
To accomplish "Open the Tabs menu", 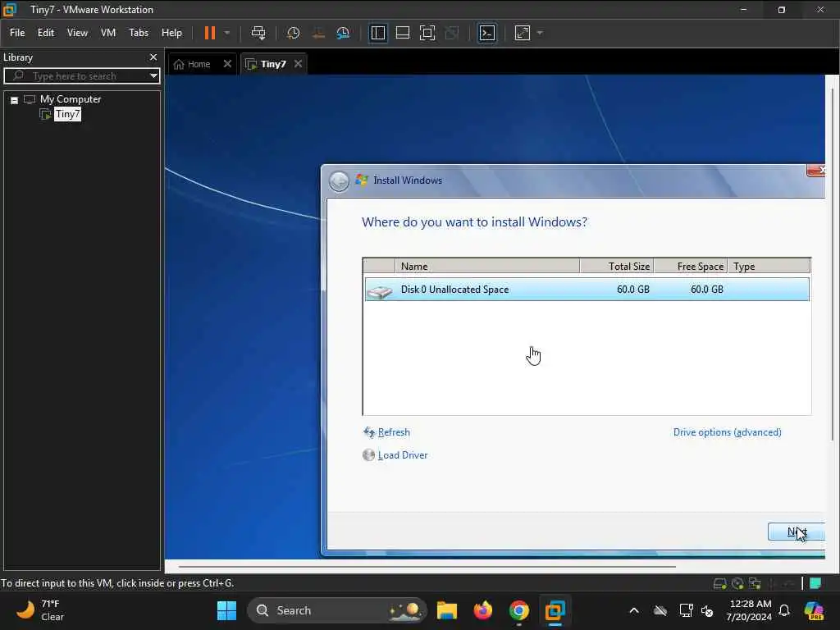I will point(138,33).
